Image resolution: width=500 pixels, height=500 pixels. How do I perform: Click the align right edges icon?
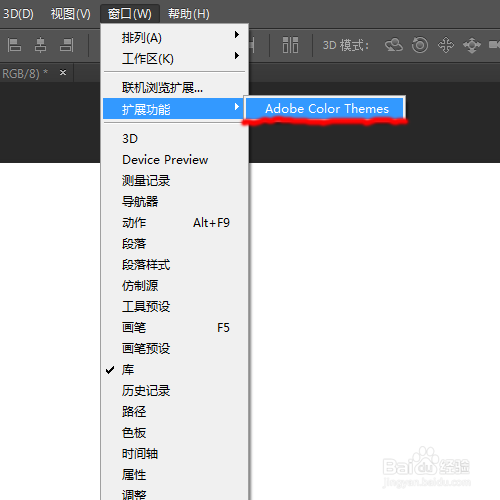click(x=67, y=45)
